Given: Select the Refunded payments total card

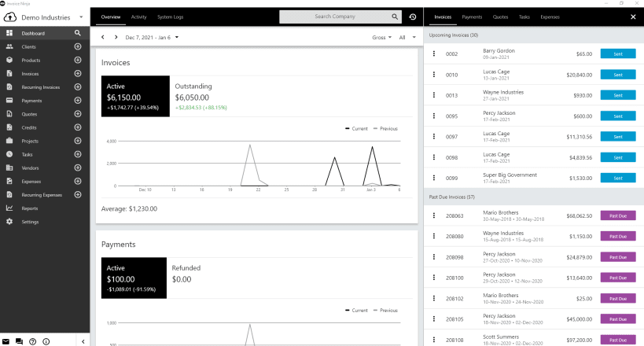Looking at the screenshot, I should coord(186,278).
